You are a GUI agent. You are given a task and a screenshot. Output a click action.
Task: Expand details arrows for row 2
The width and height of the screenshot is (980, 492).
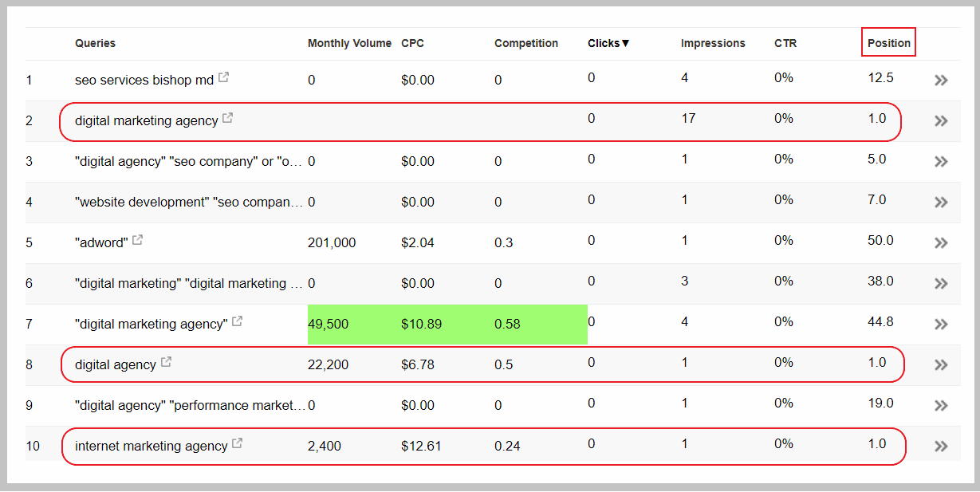941,120
